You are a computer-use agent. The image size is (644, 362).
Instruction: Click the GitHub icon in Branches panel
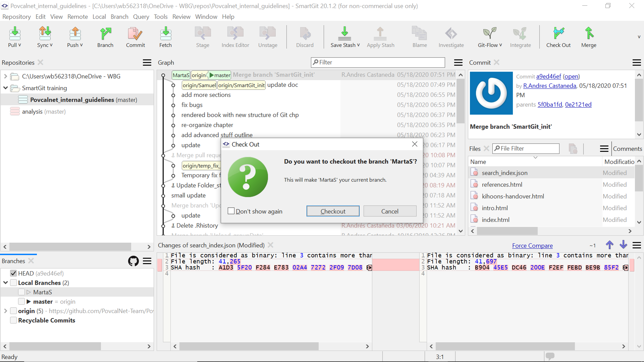[133, 261]
